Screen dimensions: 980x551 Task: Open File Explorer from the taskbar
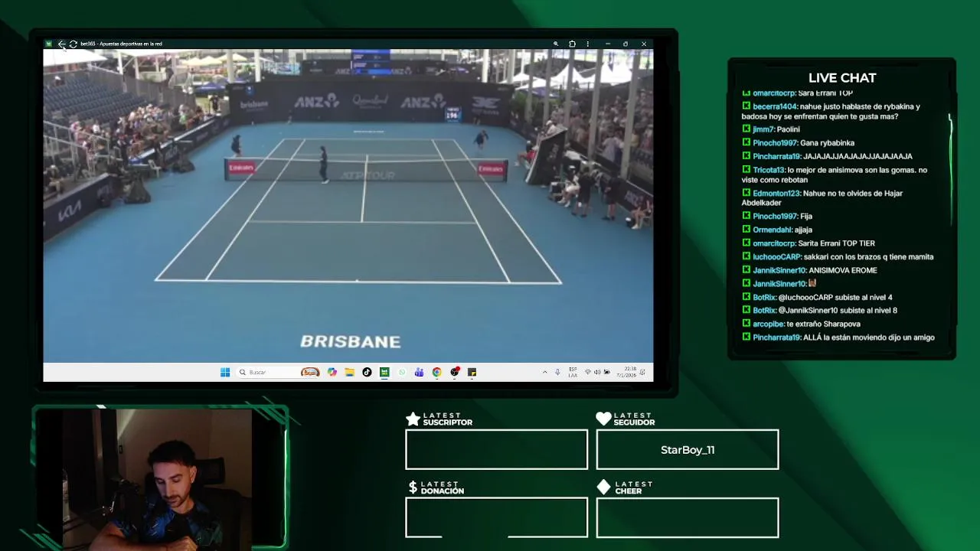349,372
